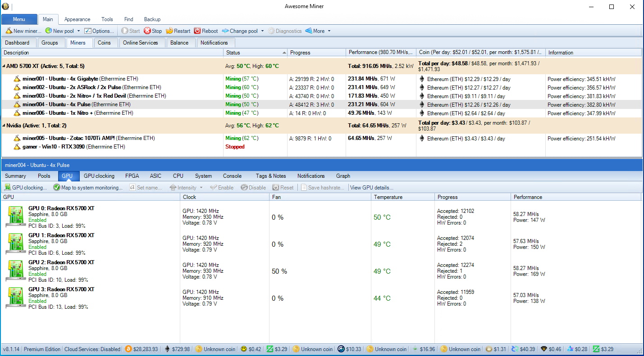Viewport: 644px width, 356px height.
Task: Open the Graph detail tab
Action: point(343,176)
